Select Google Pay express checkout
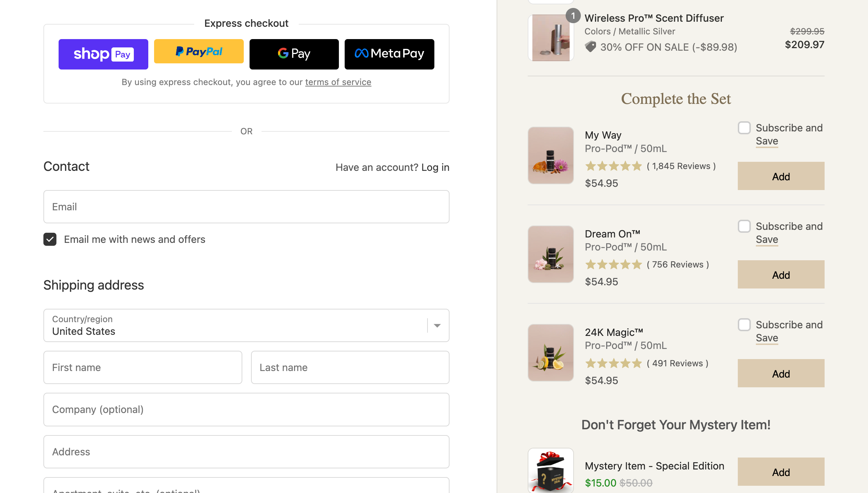 click(294, 54)
